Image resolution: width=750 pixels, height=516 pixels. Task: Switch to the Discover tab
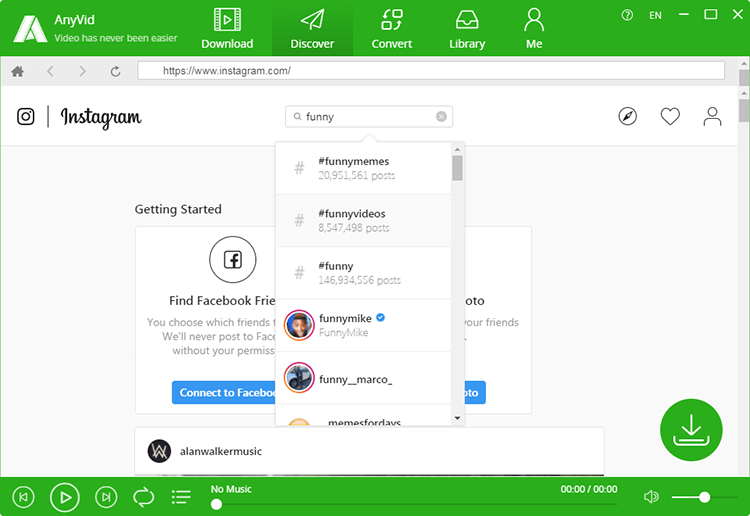point(312,29)
